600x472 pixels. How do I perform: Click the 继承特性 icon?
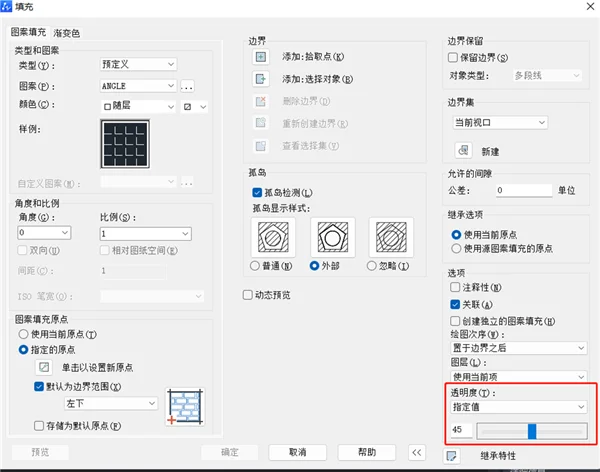coord(452,456)
